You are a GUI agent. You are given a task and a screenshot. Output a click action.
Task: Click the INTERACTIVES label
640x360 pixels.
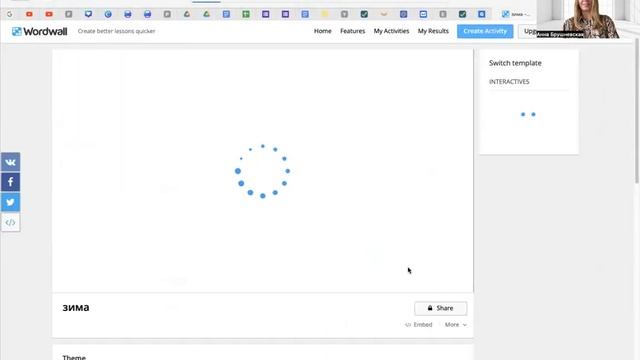[509, 82]
